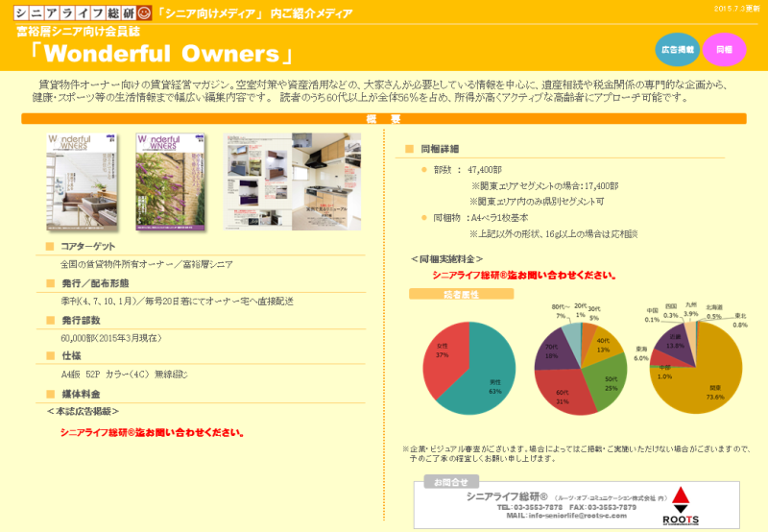The width and height of the screenshot is (768, 532).
Task: Click the 読者属性 label tab
Action: [x=461, y=294]
